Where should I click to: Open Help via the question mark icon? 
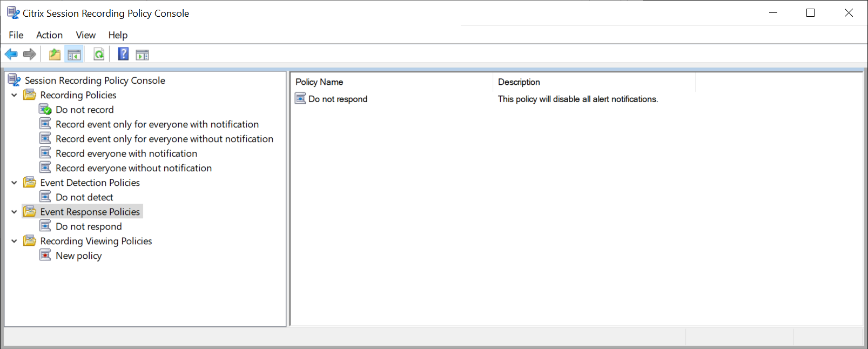(x=123, y=54)
